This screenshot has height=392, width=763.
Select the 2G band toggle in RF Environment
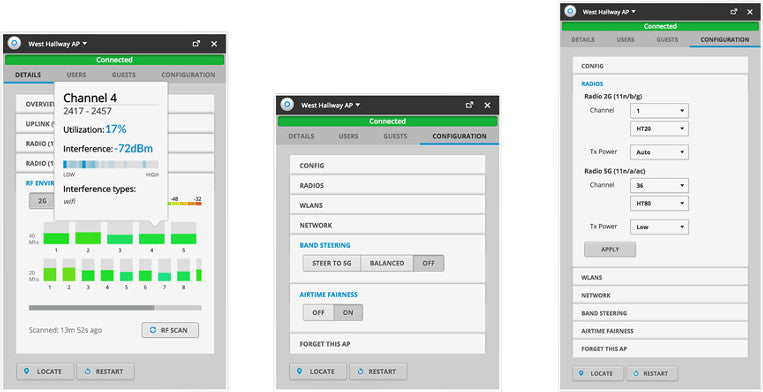click(42, 201)
